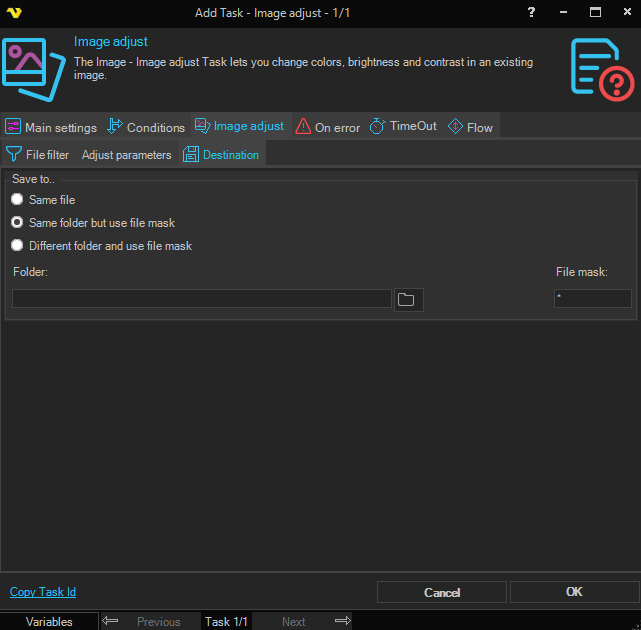Click the question mark help icon in title bar
641x630 pixels.
click(x=530, y=12)
